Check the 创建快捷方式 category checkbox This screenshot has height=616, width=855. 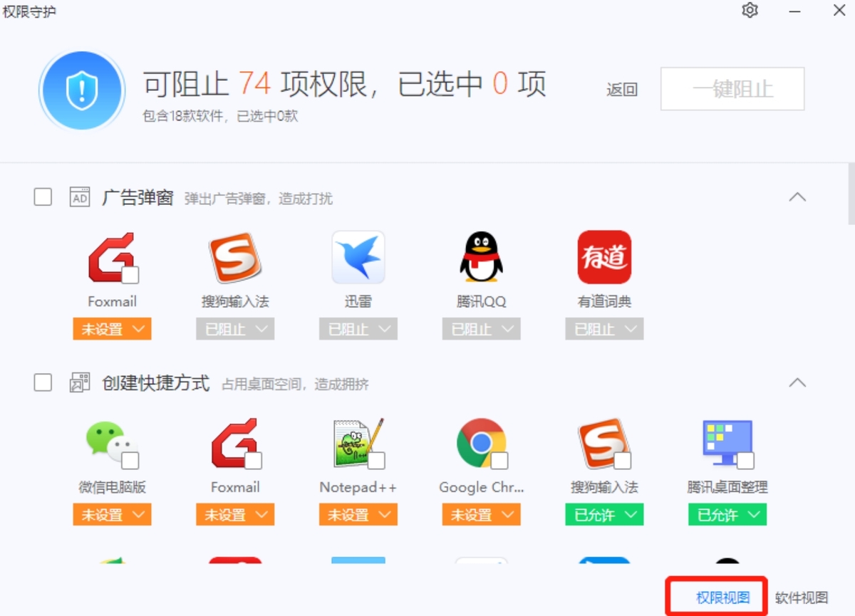[43, 383]
